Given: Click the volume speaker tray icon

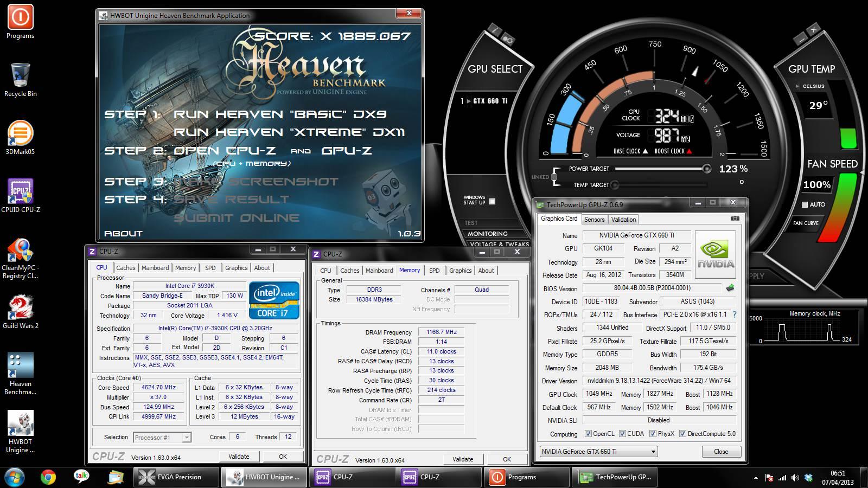Looking at the screenshot, I should click(x=795, y=478).
